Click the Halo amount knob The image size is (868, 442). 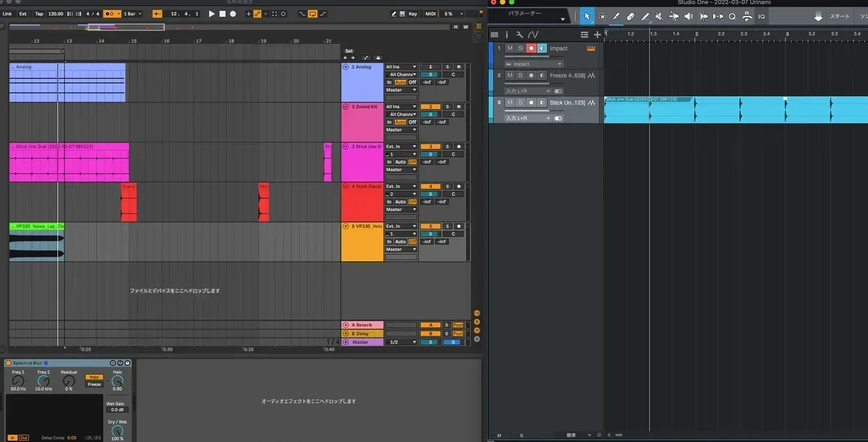117,381
